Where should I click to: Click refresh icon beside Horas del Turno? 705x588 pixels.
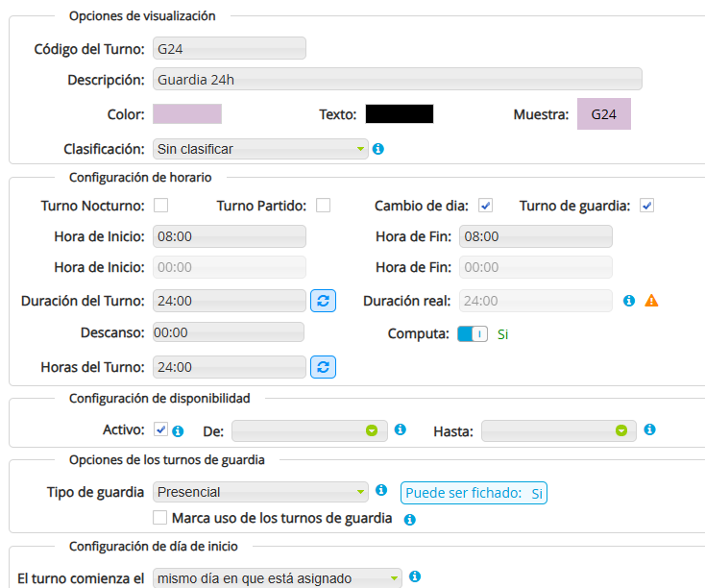click(323, 367)
